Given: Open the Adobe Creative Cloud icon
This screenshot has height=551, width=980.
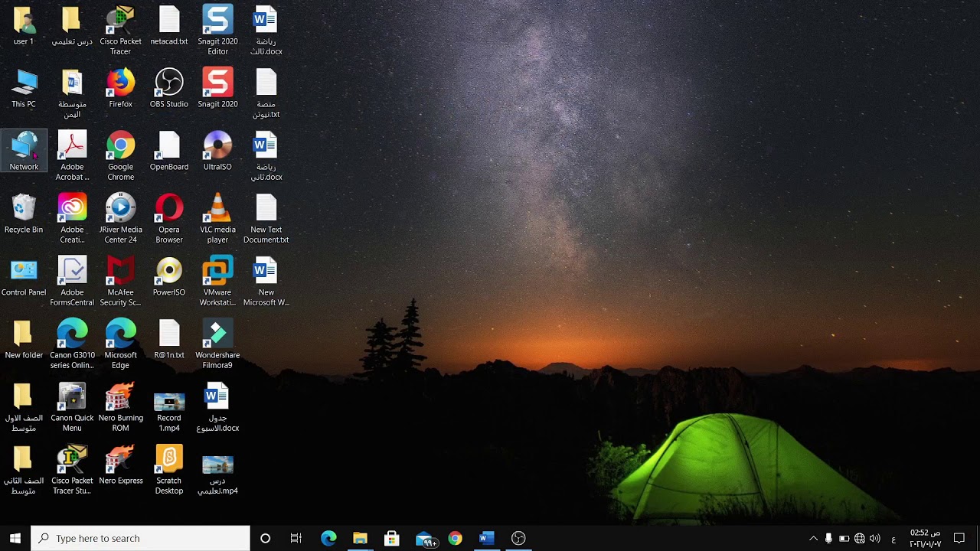Looking at the screenshot, I should (72, 218).
